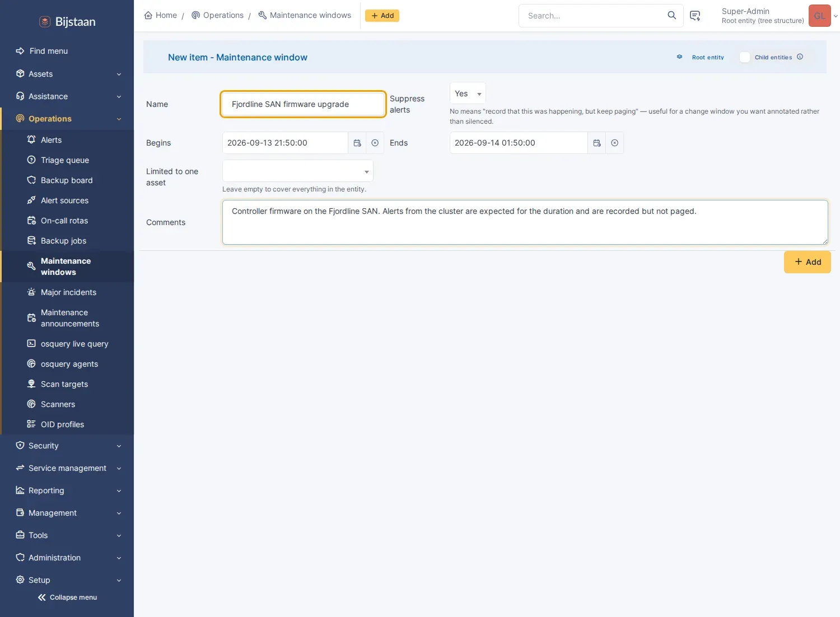The image size is (840, 617).
Task: Open the Backup board page
Action: pyautogui.click(x=67, y=180)
